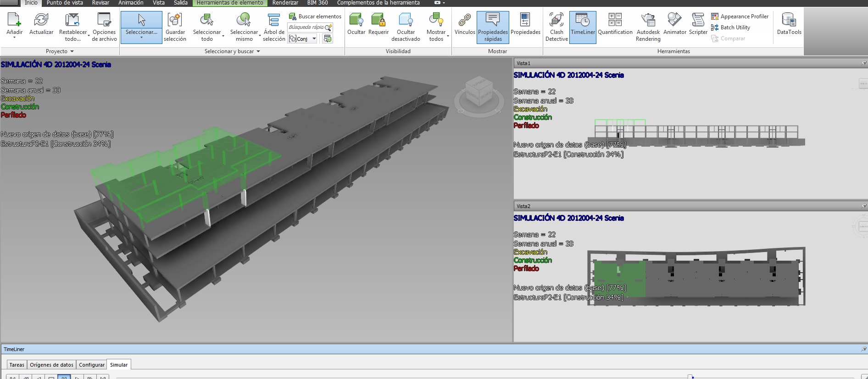The width and height of the screenshot is (868, 379).
Task: Expand the Seleccionar y buscar panel
Action: pos(232,51)
